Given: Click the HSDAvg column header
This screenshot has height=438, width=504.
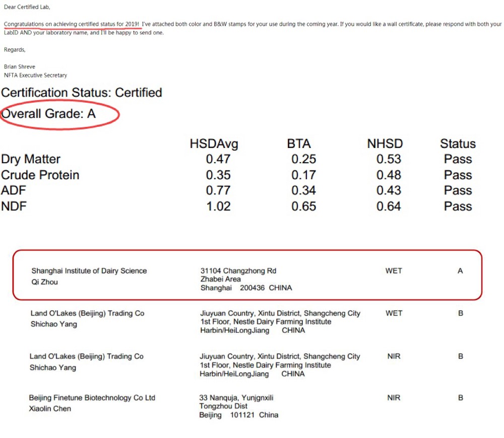Looking at the screenshot, I should pos(214,144).
